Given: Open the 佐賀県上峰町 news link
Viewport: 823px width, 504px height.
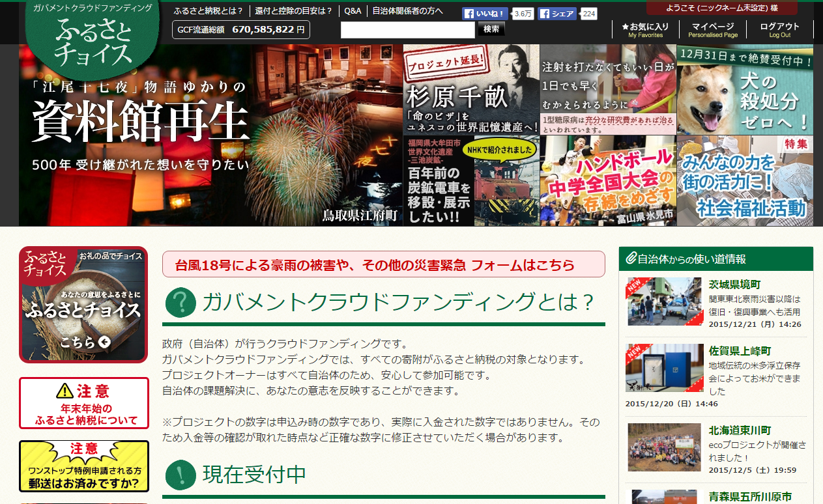Looking at the screenshot, I should 740,351.
